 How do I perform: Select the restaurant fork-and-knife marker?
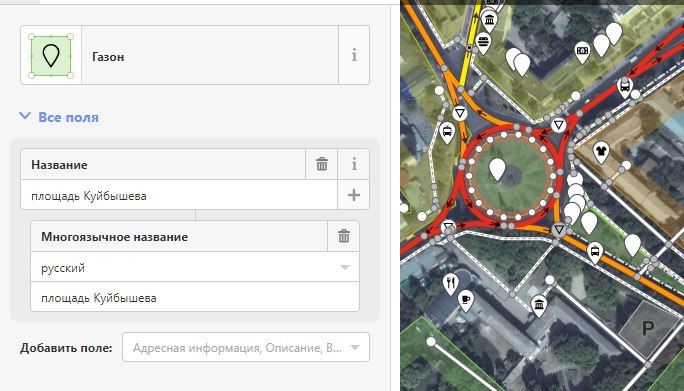[x=451, y=283]
